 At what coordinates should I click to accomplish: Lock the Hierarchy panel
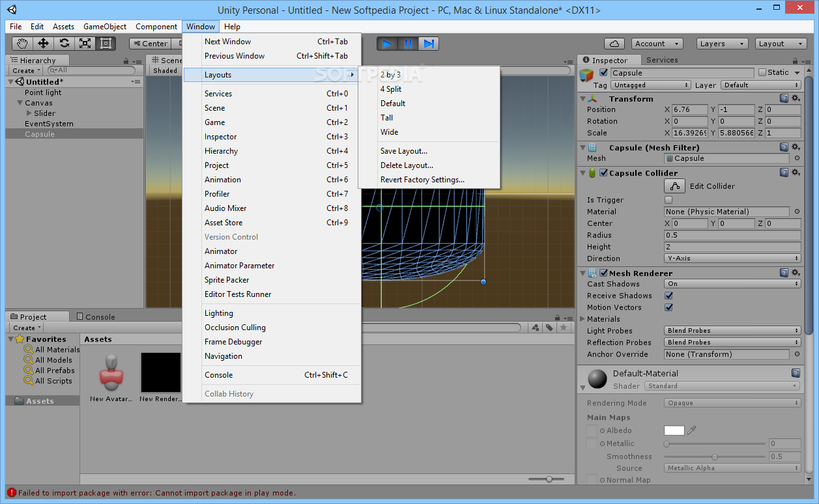[126, 60]
